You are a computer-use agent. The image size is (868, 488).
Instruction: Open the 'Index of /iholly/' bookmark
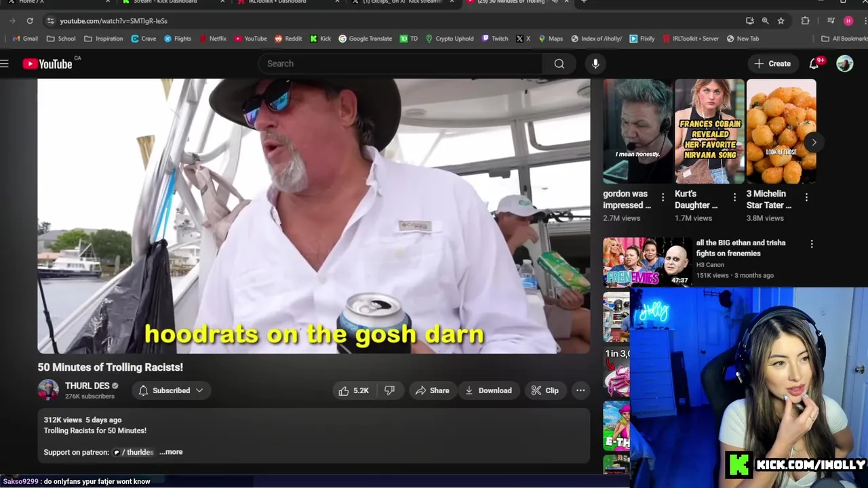coord(596,39)
